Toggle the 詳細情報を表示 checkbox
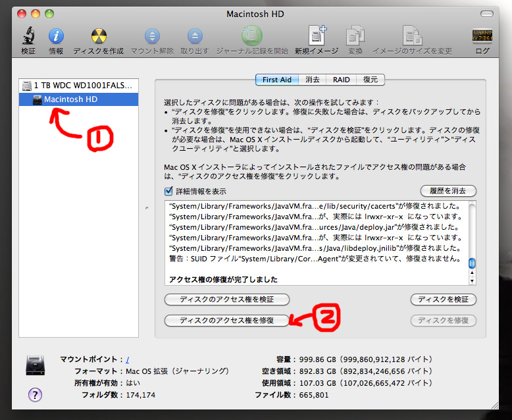 (168, 191)
